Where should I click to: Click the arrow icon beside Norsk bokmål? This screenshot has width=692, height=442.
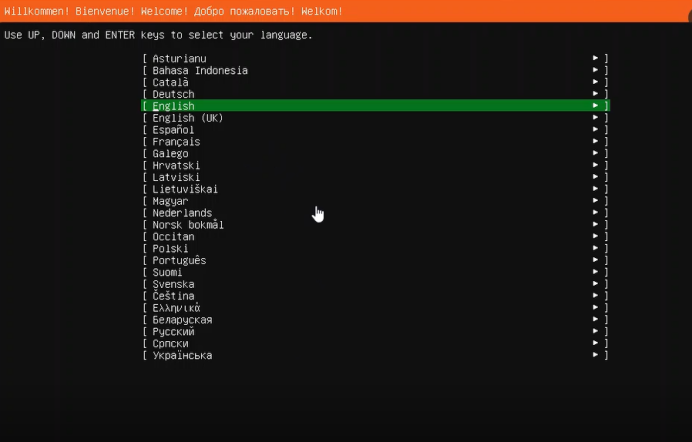596,225
